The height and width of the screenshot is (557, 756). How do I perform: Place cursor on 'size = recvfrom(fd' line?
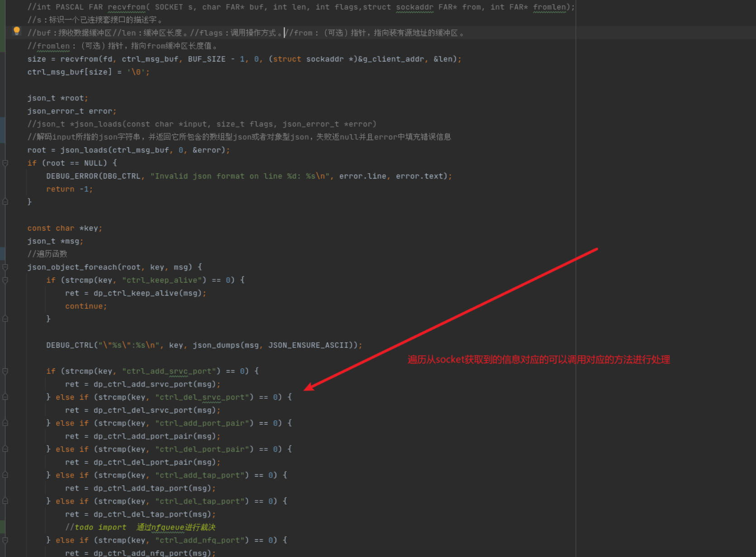(244, 59)
